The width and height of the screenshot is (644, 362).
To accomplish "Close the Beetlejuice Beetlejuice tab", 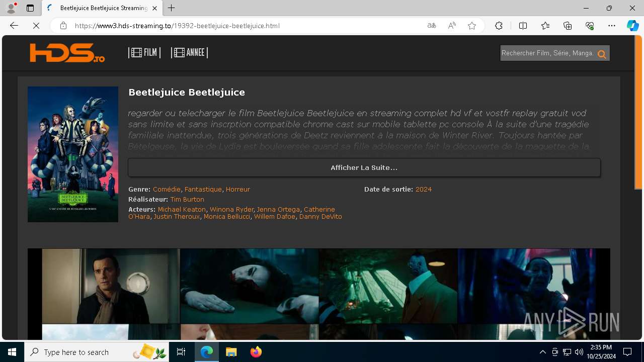I will pyautogui.click(x=155, y=8).
